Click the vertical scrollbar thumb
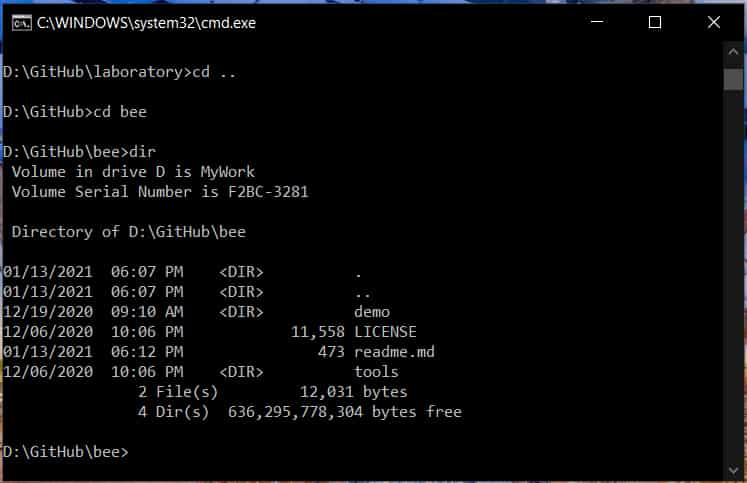Viewport: 747px width, 483px height. (x=734, y=80)
